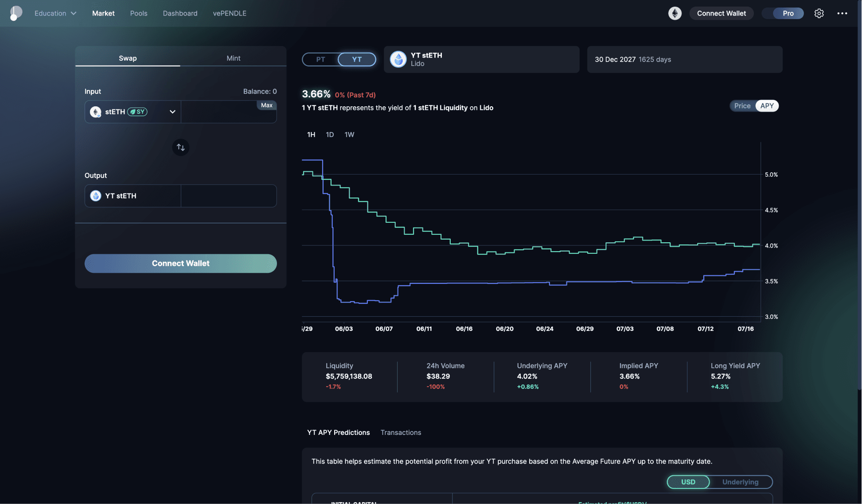Switch to PT token toggle

[x=320, y=59]
